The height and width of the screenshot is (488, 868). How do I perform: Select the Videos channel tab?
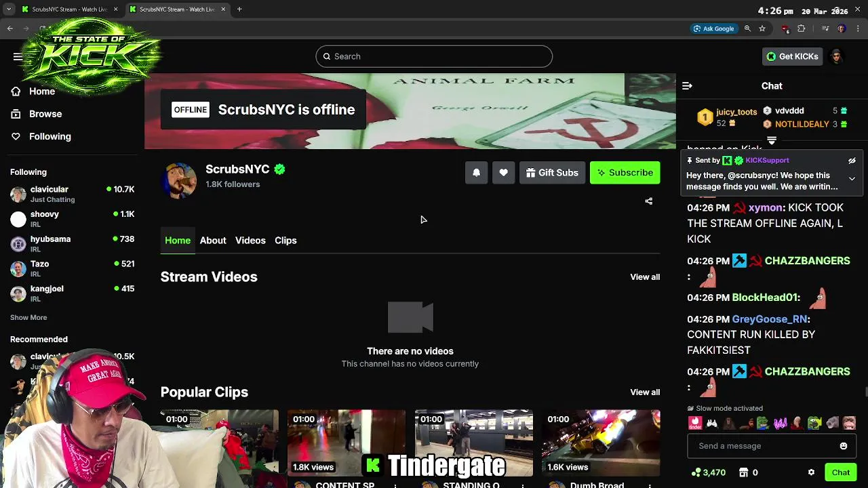pyautogui.click(x=250, y=241)
